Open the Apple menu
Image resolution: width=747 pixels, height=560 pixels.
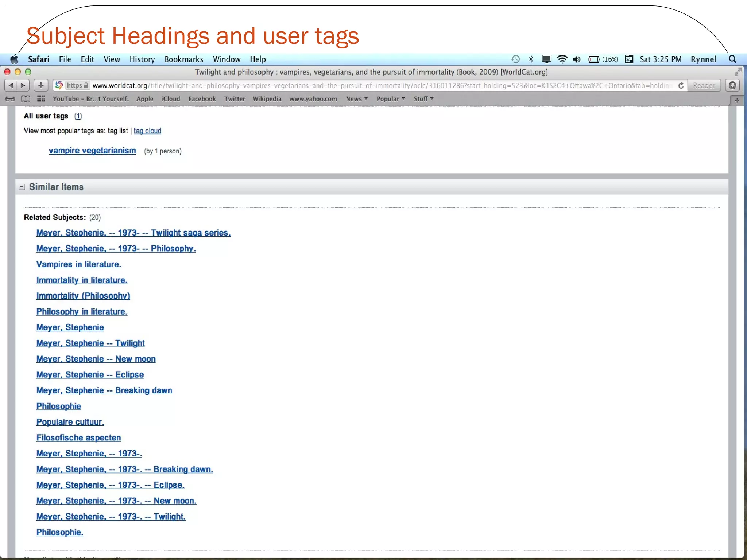(14, 59)
